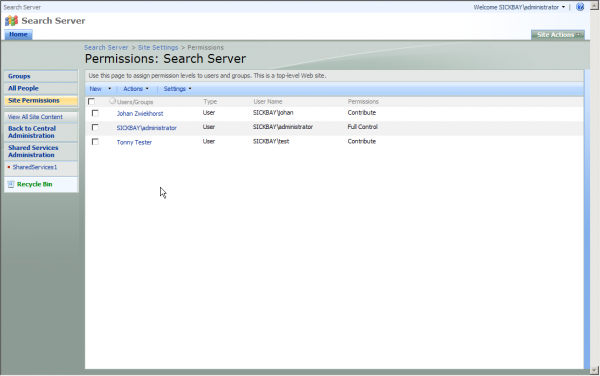Open All People in the left navigation
The width and height of the screenshot is (600, 376).
pos(23,88)
